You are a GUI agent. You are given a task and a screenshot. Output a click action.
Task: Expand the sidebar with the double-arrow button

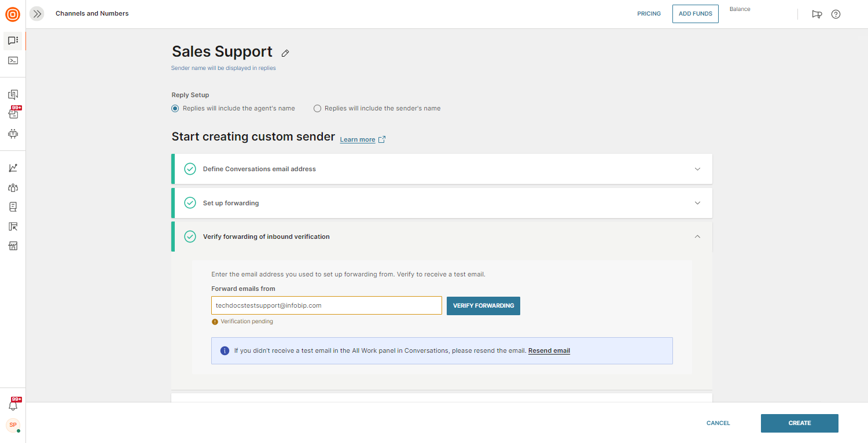click(x=37, y=14)
